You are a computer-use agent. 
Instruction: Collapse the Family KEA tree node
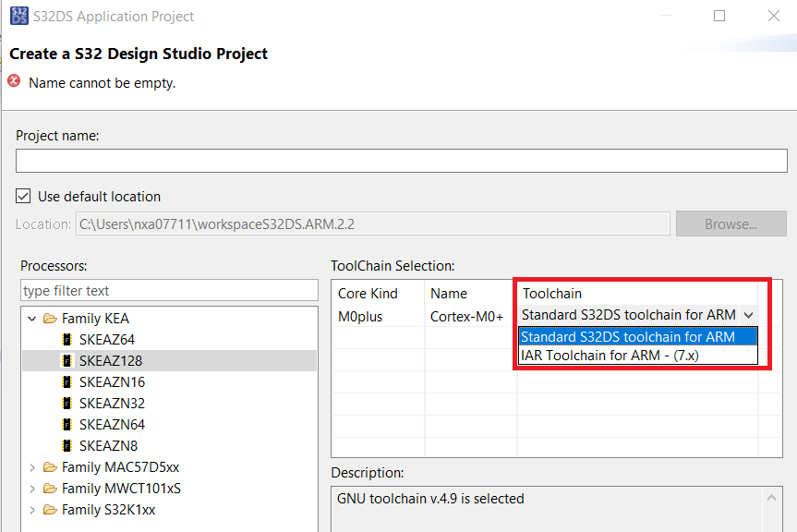32,319
